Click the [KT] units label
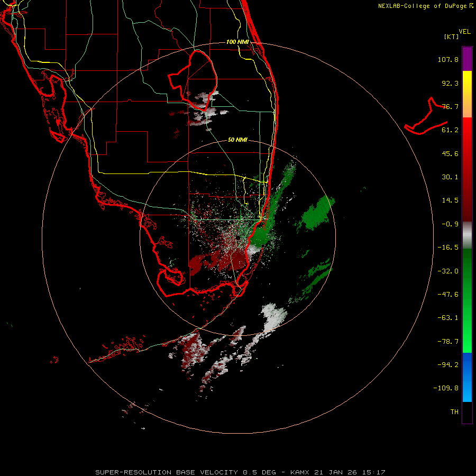This screenshot has width=476, height=476. tap(452, 36)
